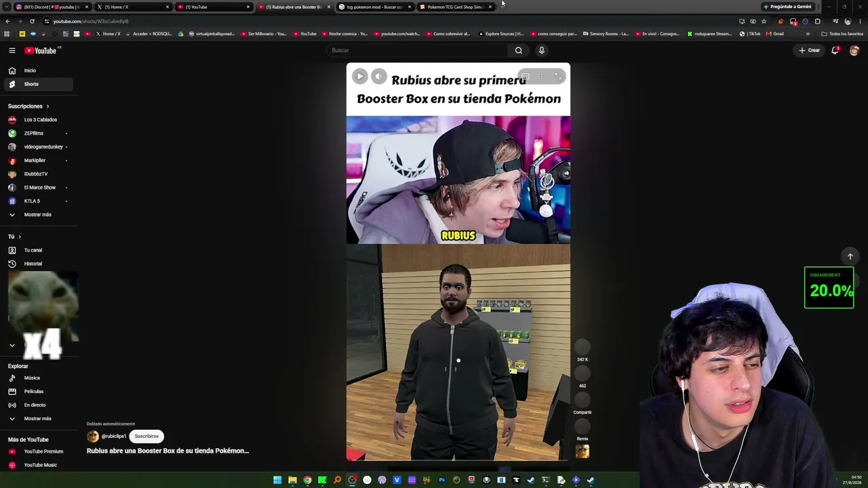Viewport: 868px width, 488px height.
Task: Open Shorts in the sidebar
Action: (x=37, y=84)
